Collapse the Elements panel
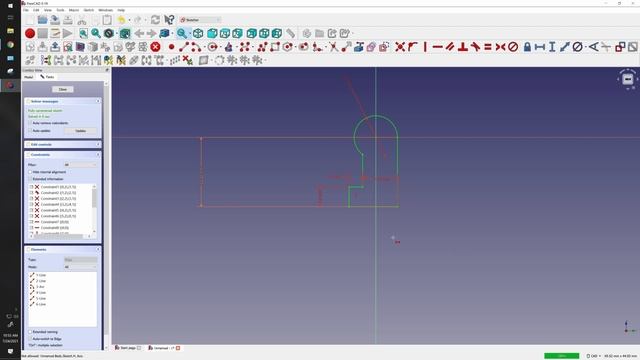The height and width of the screenshot is (360, 640). coord(98,249)
